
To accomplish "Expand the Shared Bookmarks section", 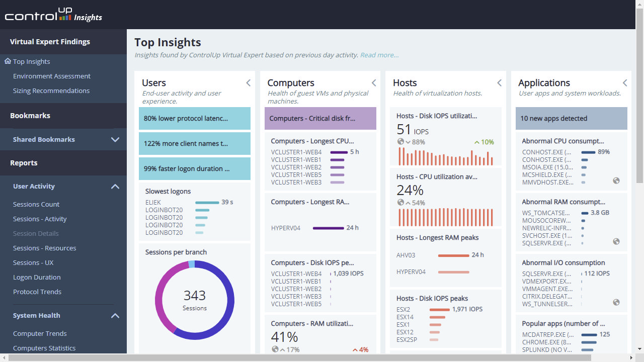I will coord(115,140).
